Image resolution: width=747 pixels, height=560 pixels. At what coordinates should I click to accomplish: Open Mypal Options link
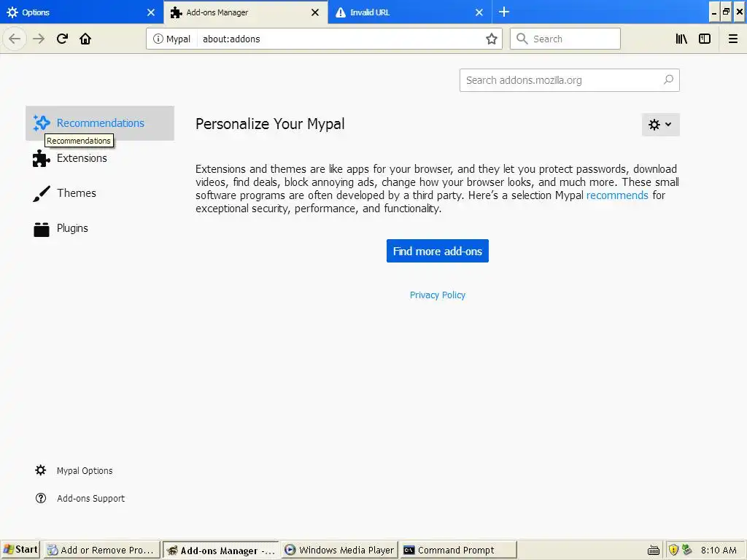click(85, 470)
